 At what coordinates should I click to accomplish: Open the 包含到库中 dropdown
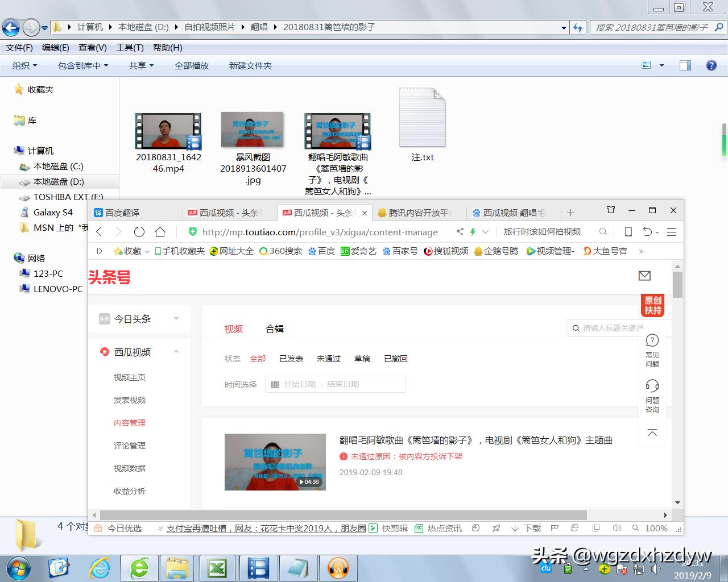[x=83, y=65]
